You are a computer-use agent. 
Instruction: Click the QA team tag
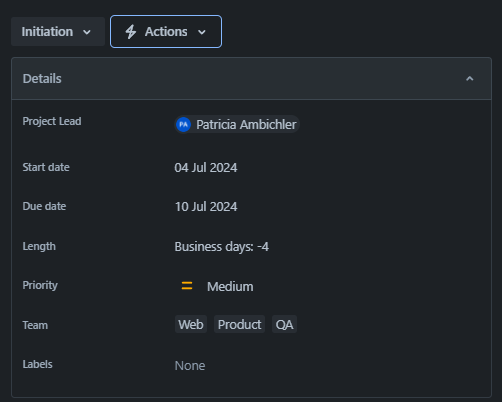click(x=284, y=324)
